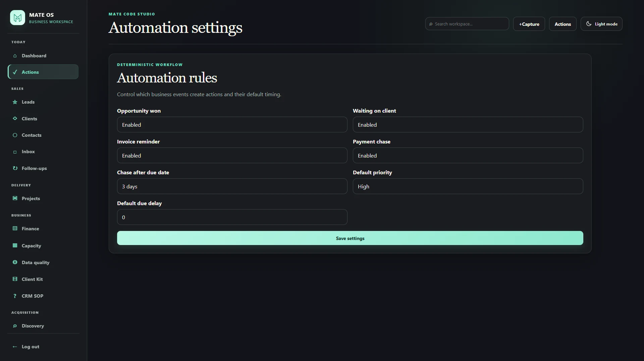The width and height of the screenshot is (644, 361).
Task: Open the Follow-ups page label
Action: tap(34, 168)
